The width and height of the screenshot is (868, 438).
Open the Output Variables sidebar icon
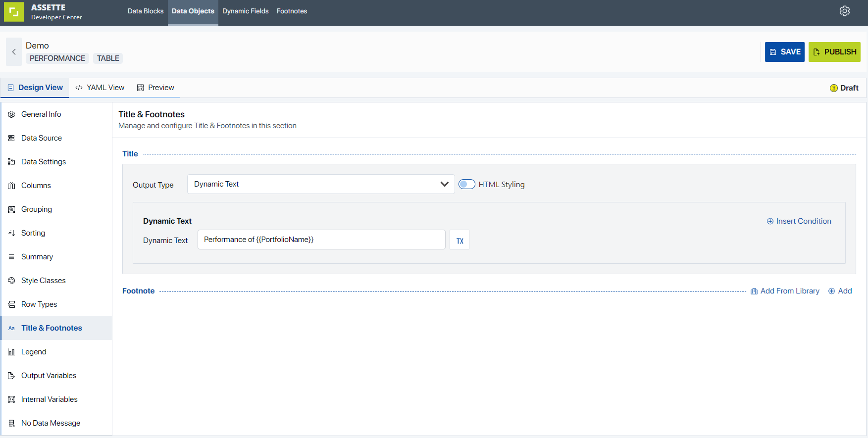(11, 376)
